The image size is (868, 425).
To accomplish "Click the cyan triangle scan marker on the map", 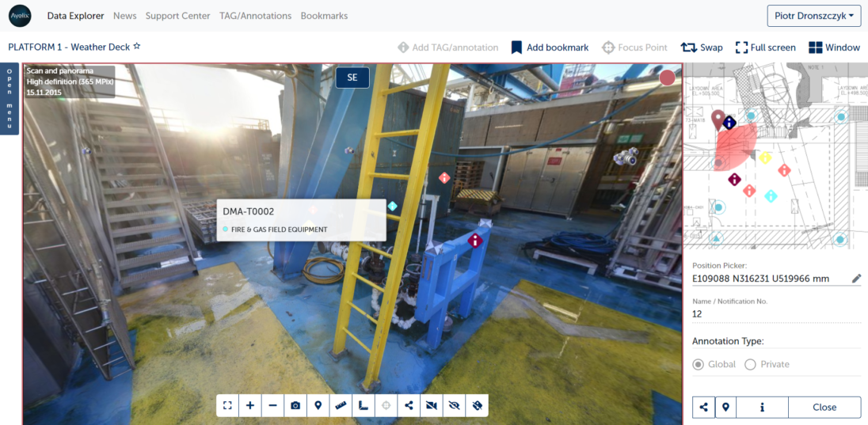I will click(x=717, y=238).
